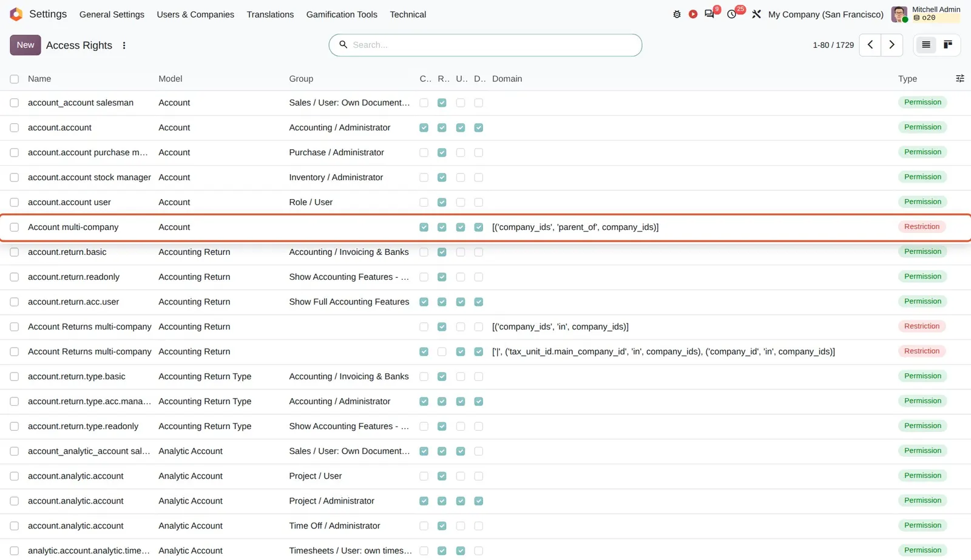Viewport: 971px width, 560px height.
Task: Click the "Accounting / Administrator" group of account.account
Action: pyautogui.click(x=340, y=128)
